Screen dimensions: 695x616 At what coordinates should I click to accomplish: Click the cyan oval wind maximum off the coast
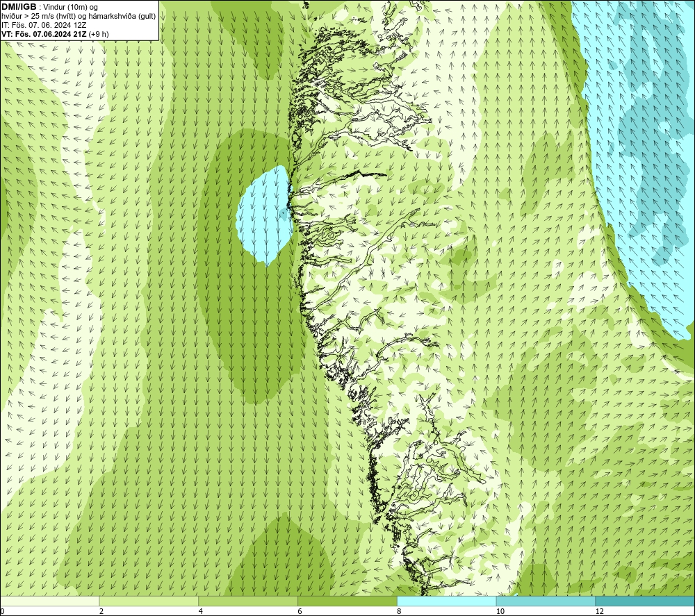click(265, 216)
